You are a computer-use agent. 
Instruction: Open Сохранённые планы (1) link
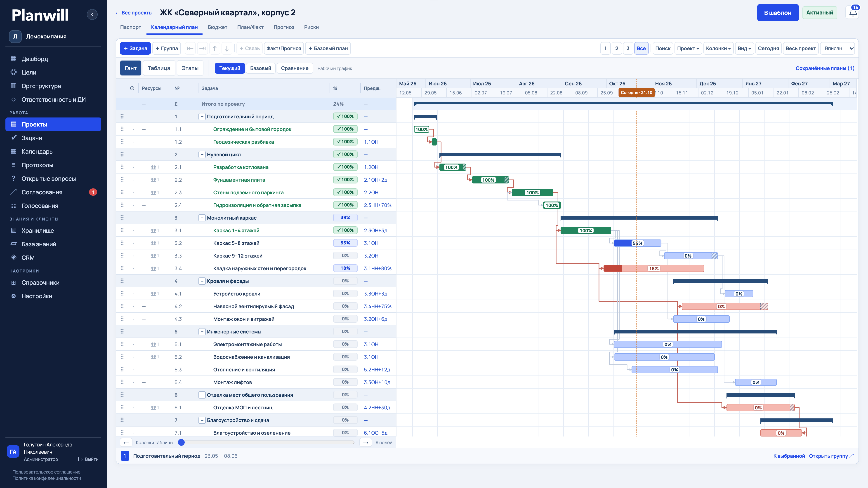coord(825,68)
